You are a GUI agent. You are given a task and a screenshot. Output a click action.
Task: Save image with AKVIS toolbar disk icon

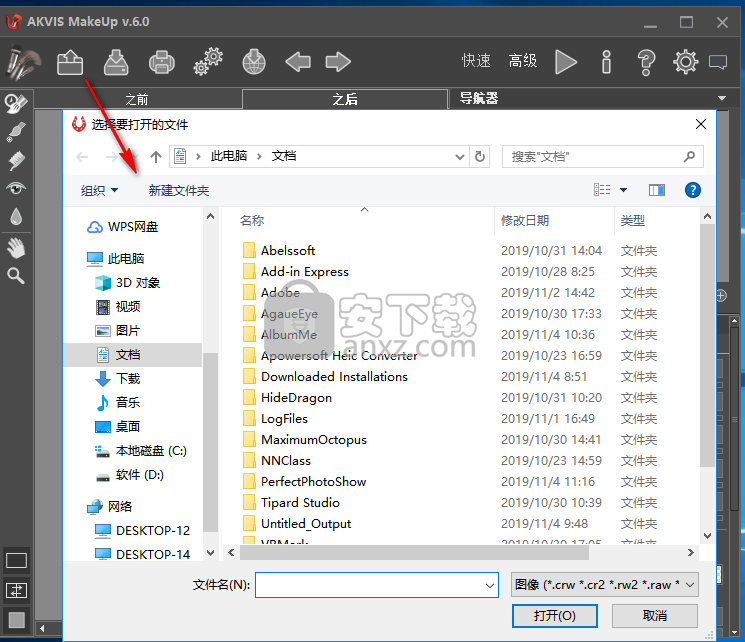tap(116, 62)
